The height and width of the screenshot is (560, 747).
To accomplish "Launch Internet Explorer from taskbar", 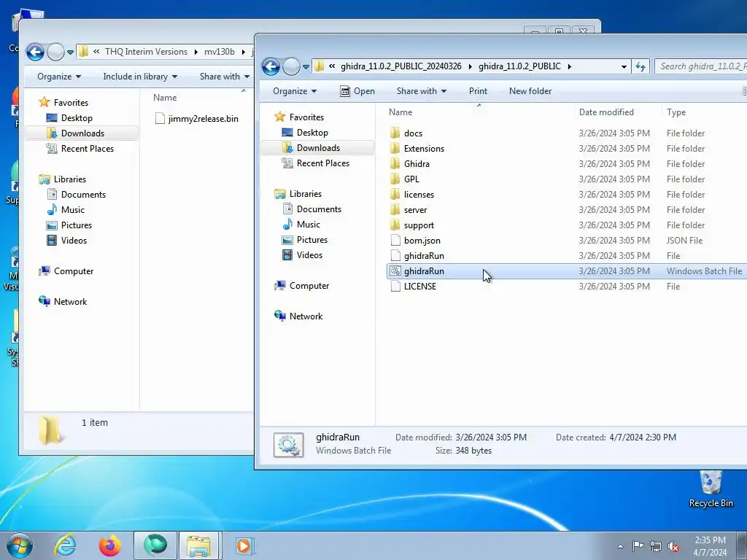I will point(65,545).
